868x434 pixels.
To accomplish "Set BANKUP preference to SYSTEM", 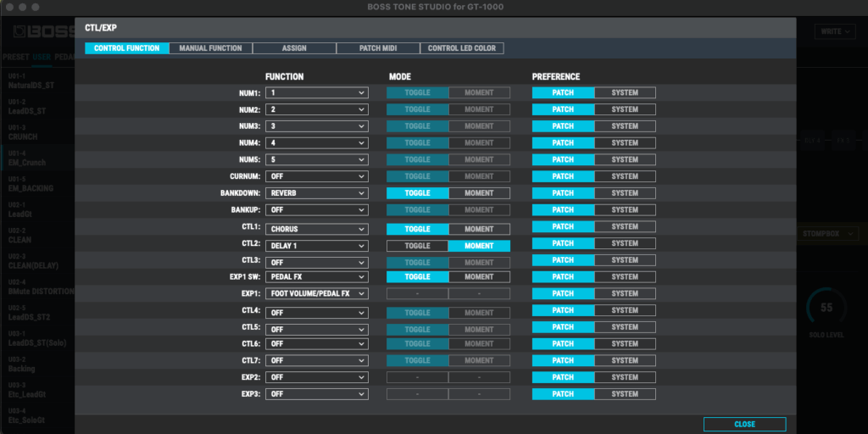I will click(625, 210).
